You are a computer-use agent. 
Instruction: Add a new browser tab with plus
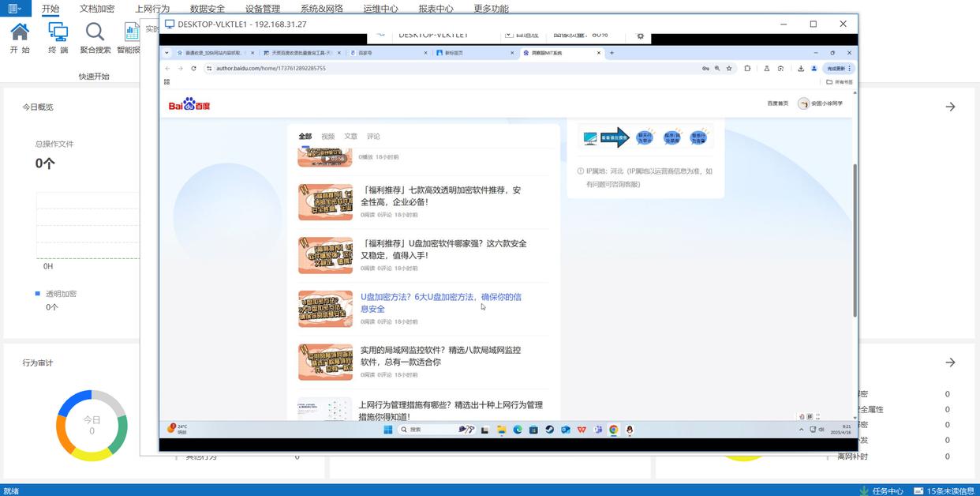612,53
